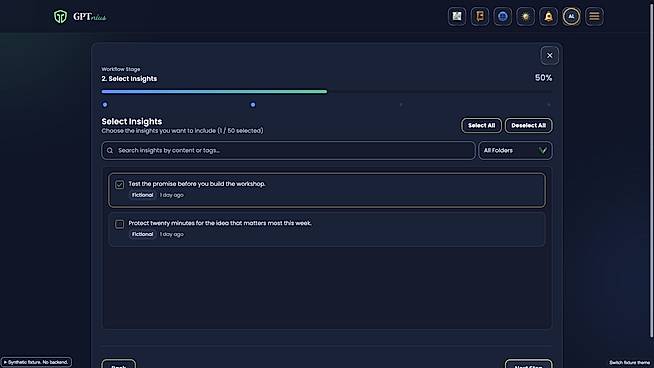The image size is (654, 368).
Task: Click the blue globe icon in header
Action: (x=503, y=17)
